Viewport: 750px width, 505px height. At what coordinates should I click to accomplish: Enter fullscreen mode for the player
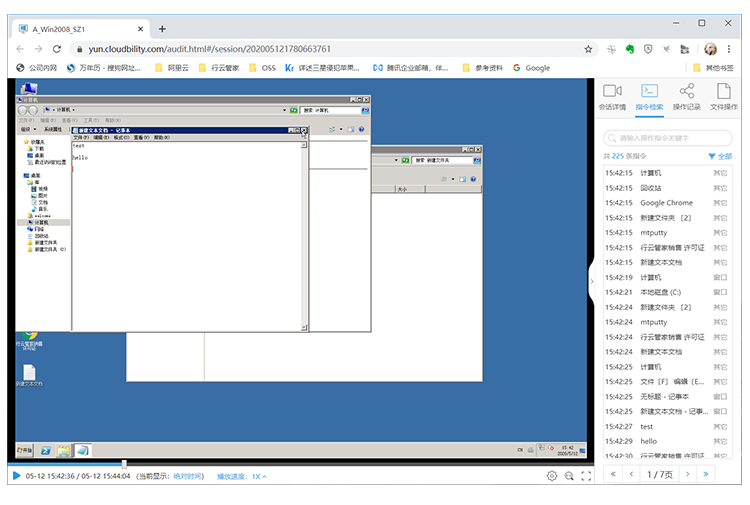pos(586,477)
